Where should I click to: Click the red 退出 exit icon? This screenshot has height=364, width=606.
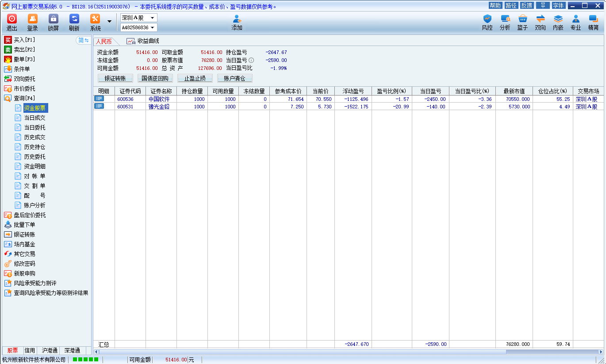coord(12,19)
